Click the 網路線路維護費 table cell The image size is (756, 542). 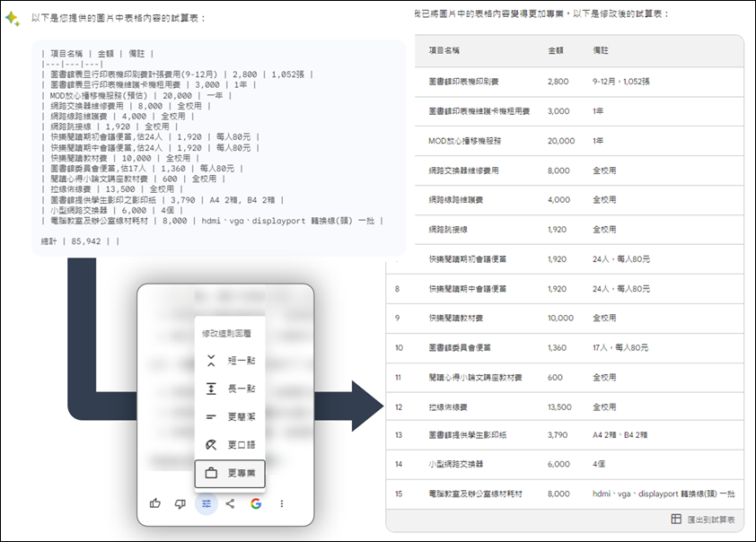455,200
